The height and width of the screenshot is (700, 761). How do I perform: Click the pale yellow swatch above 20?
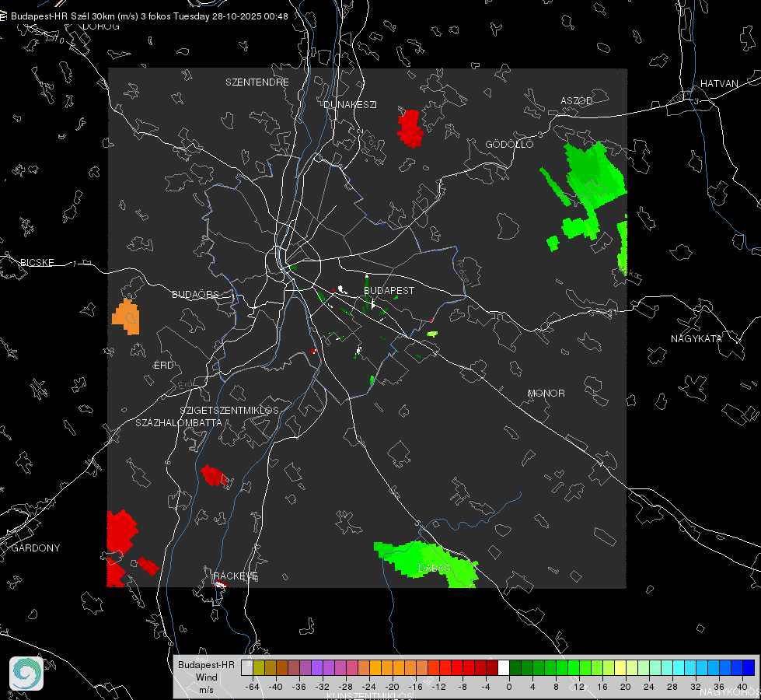pos(621,668)
